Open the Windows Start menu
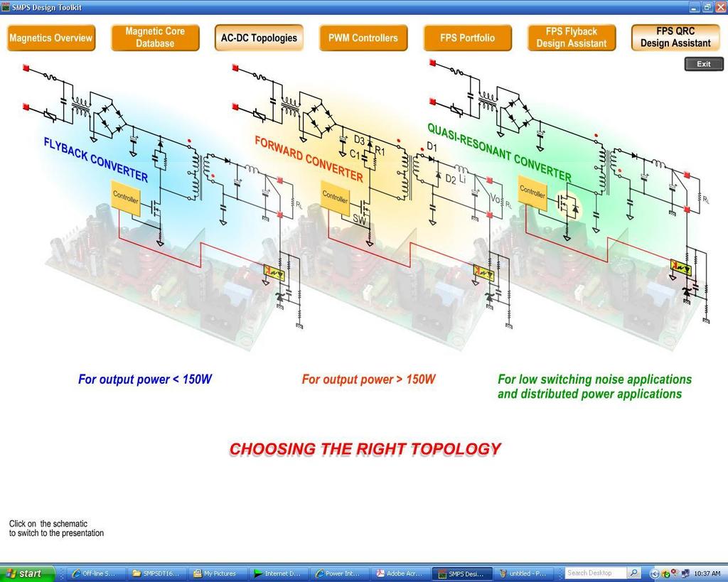728x582 pixels. coord(27,573)
